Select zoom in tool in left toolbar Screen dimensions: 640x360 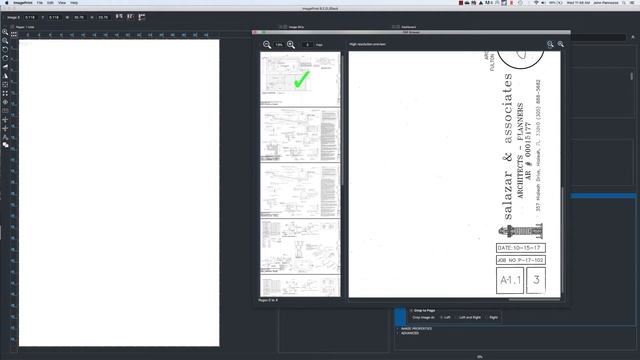tap(5, 32)
